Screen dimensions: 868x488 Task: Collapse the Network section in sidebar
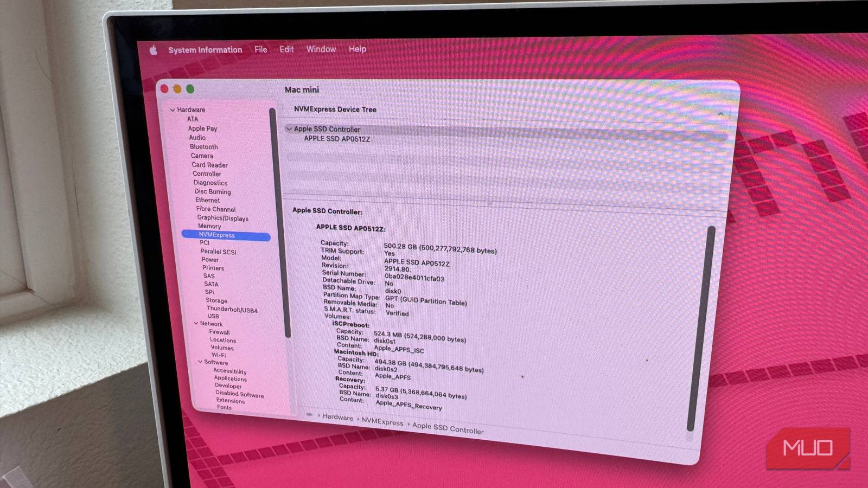(x=196, y=323)
